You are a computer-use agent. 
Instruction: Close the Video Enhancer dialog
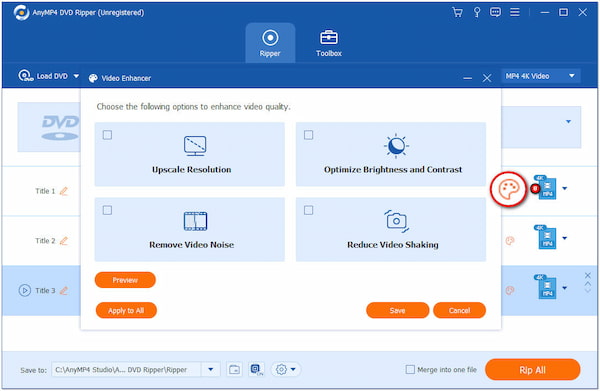tap(487, 78)
